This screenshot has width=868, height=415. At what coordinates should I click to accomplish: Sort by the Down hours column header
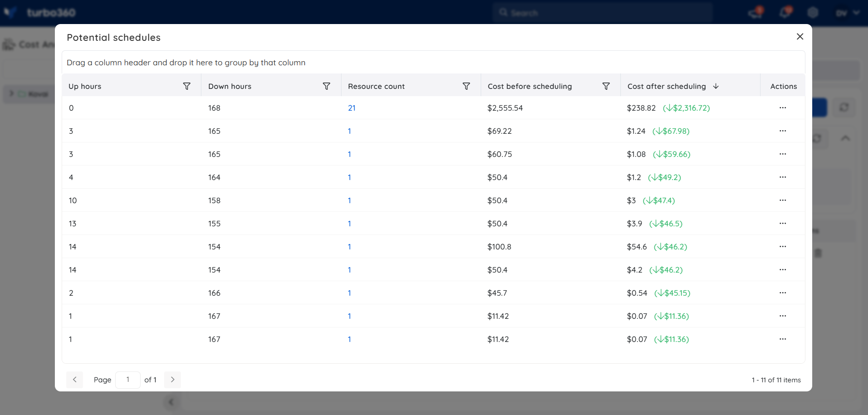coord(229,86)
